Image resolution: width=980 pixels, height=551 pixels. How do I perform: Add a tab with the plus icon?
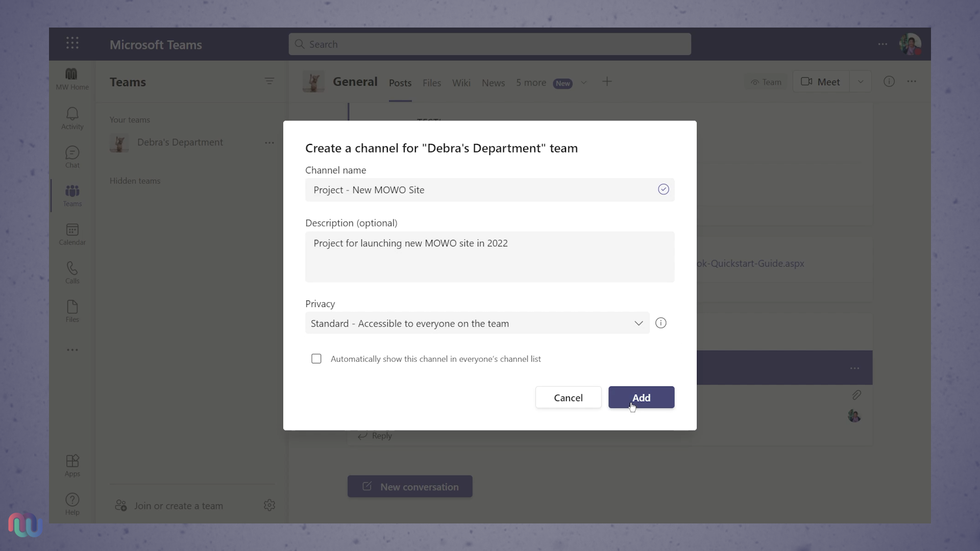click(x=607, y=82)
